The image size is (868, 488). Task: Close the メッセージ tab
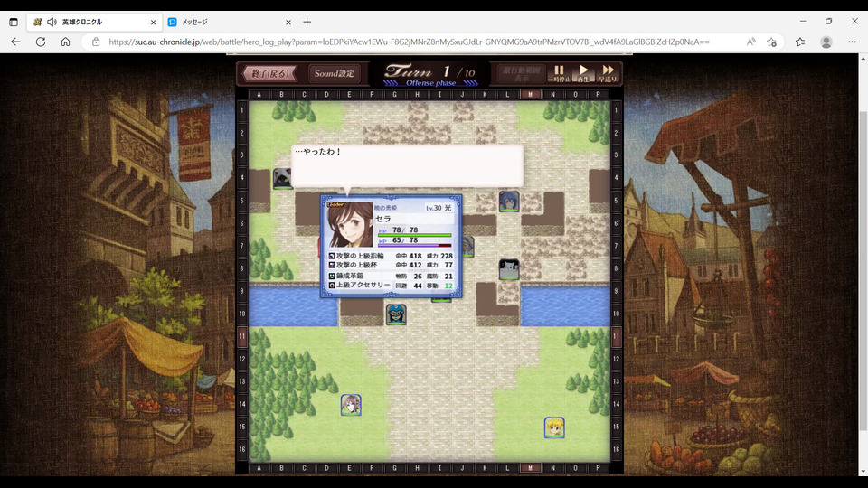[288, 22]
